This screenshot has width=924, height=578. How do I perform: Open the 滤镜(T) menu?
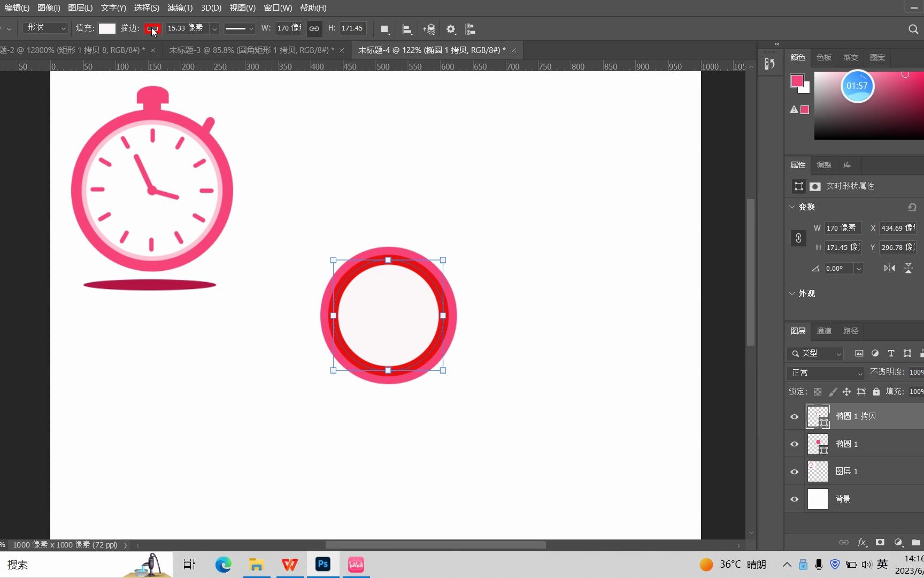(x=180, y=8)
